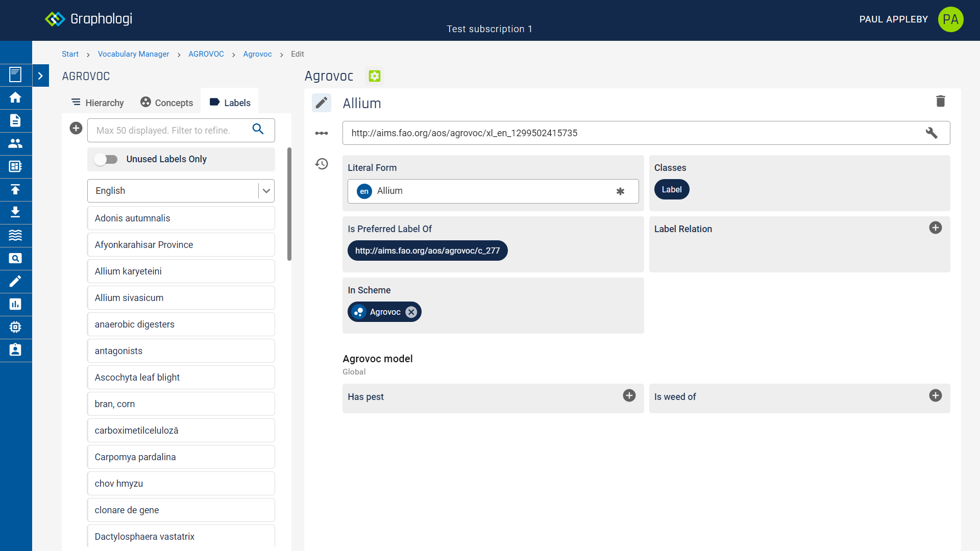Select label clonare de gene
This screenshot has height=551, width=980.
click(181, 510)
